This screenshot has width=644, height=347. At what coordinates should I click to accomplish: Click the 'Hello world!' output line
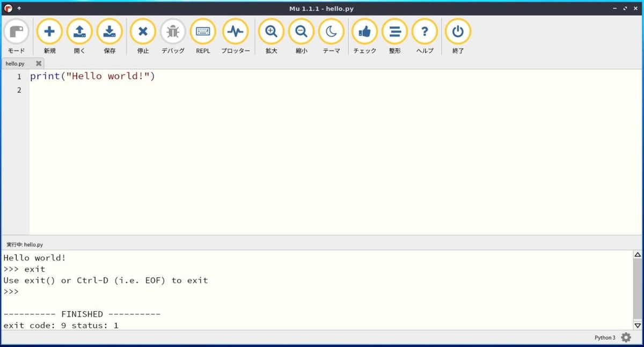click(34, 258)
